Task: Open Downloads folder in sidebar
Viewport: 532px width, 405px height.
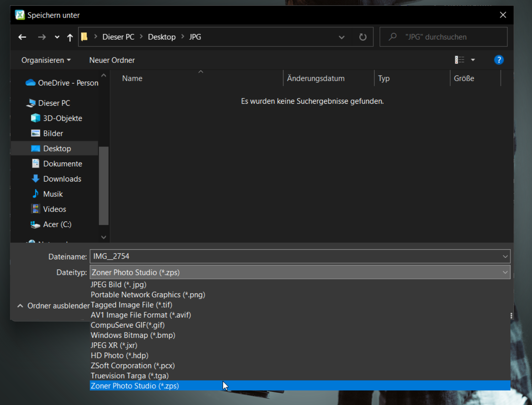Action: pos(56,179)
